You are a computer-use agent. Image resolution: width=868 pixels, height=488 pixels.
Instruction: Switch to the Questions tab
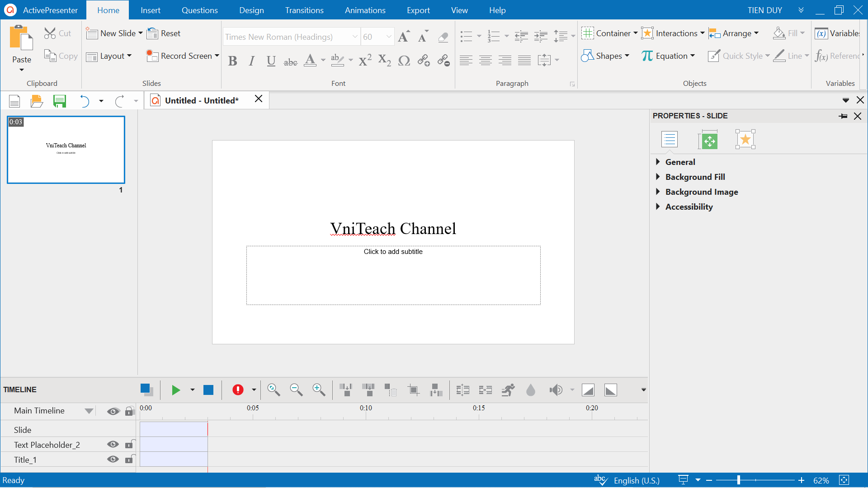point(199,10)
